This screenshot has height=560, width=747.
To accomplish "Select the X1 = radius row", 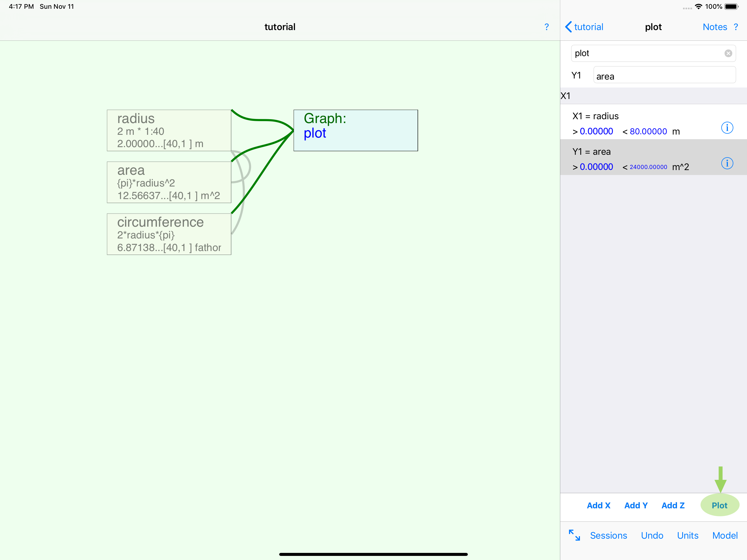I will (x=653, y=122).
